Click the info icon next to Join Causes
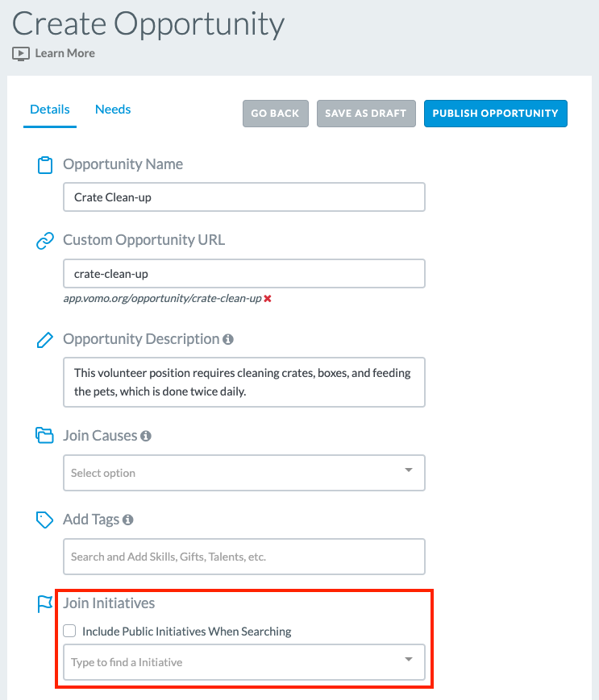 (146, 436)
